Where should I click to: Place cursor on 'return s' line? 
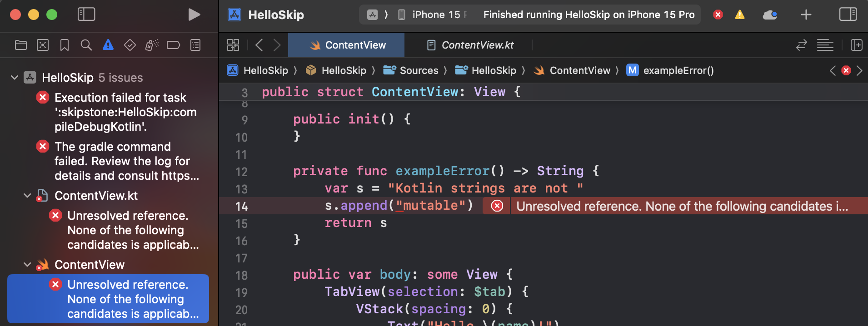356,223
